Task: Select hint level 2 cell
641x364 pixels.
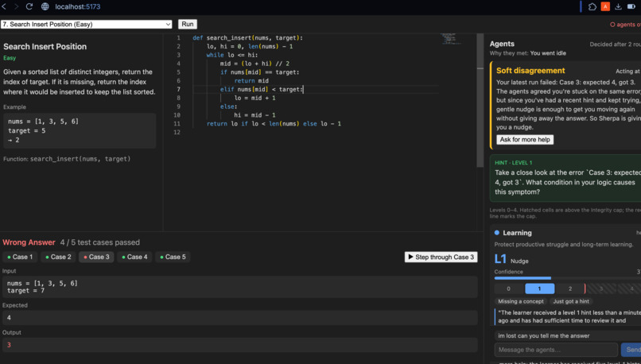Action: pos(570,288)
